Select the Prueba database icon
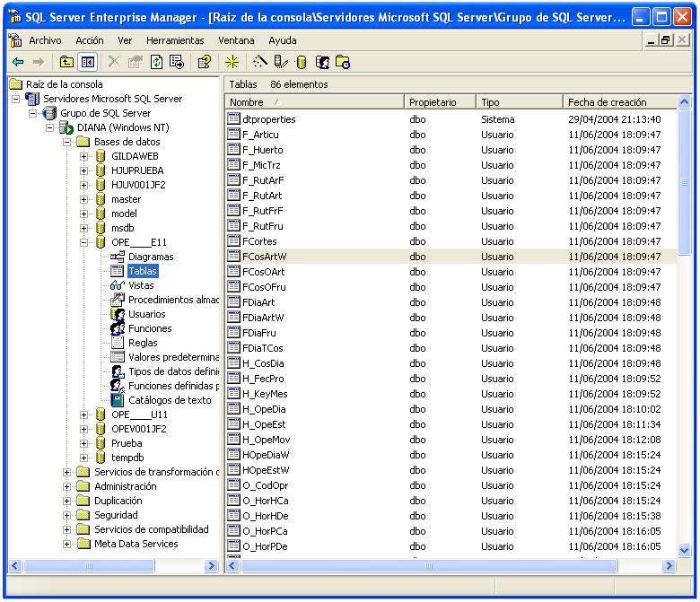The image size is (700, 602). coord(101,443)
